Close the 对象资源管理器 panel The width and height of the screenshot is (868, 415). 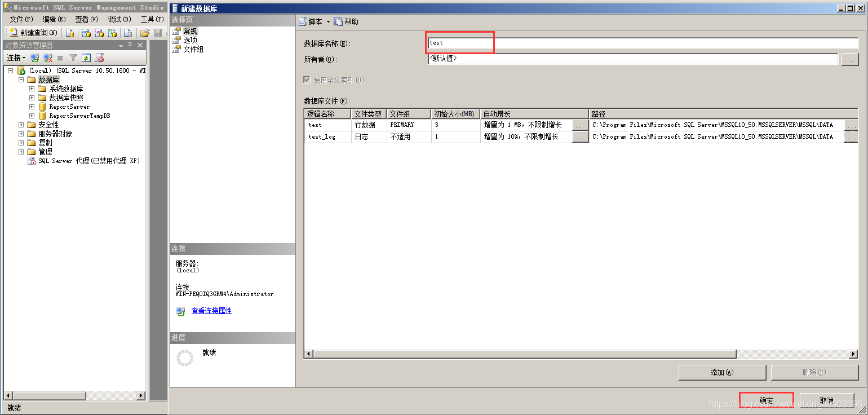point(140,45)
